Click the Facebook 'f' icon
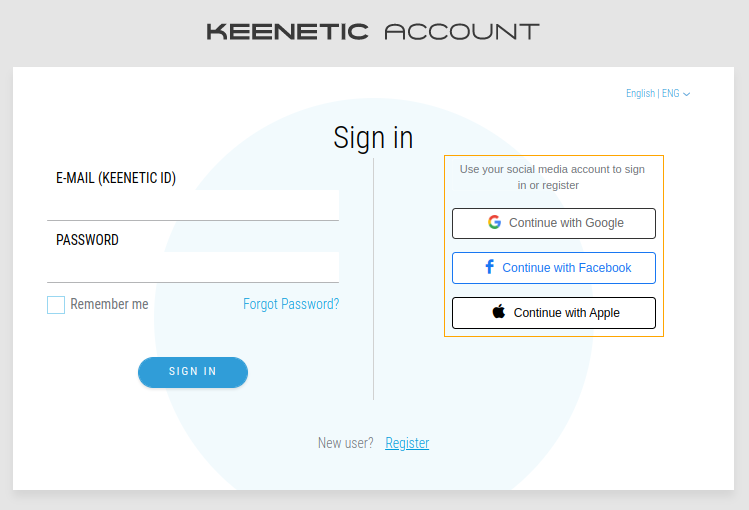The width and height of the screenshot is (749, 510). click(489, 267)
